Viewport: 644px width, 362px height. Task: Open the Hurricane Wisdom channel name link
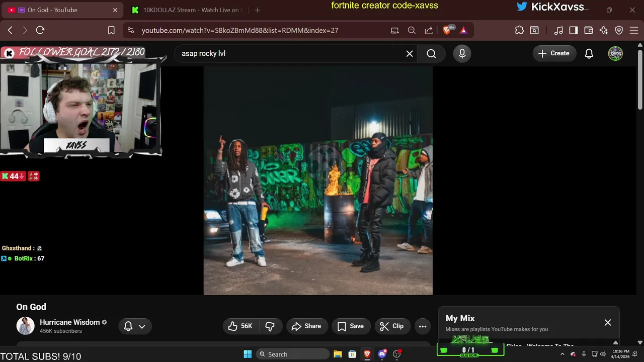(70, 322)
